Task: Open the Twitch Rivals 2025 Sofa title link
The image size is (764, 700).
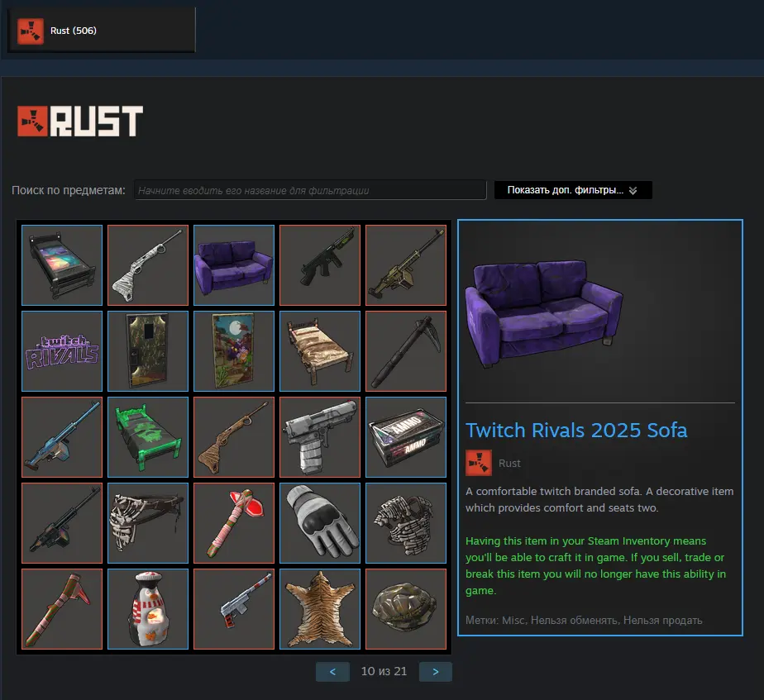Action: [576, 430]
